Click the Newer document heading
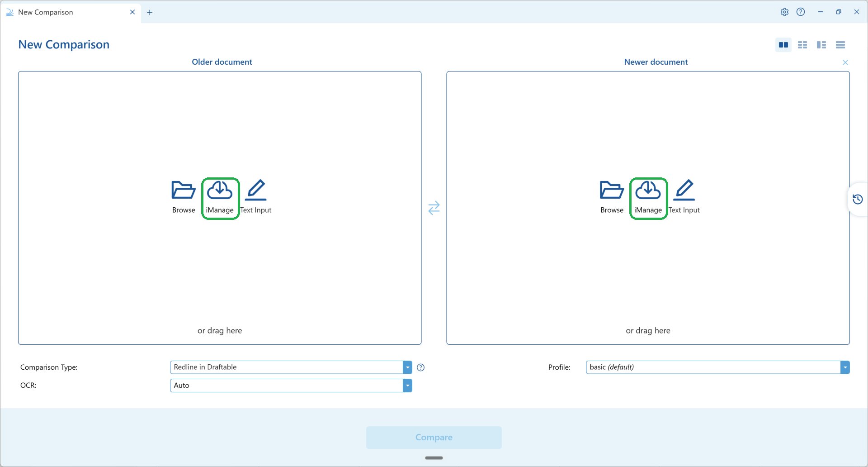Image resolution: width=868 pixels, height=467 pixels. point(656,62)
